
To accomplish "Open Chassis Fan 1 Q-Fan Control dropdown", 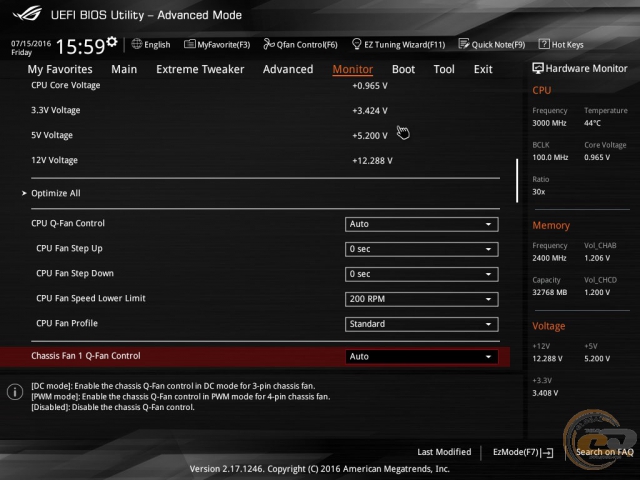I will pos(421,356).
